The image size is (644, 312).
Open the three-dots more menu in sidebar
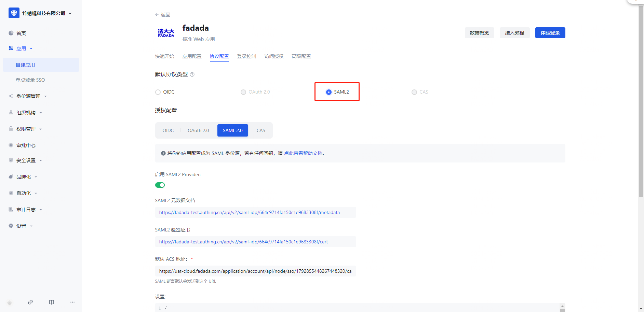[x=72, y=302]
